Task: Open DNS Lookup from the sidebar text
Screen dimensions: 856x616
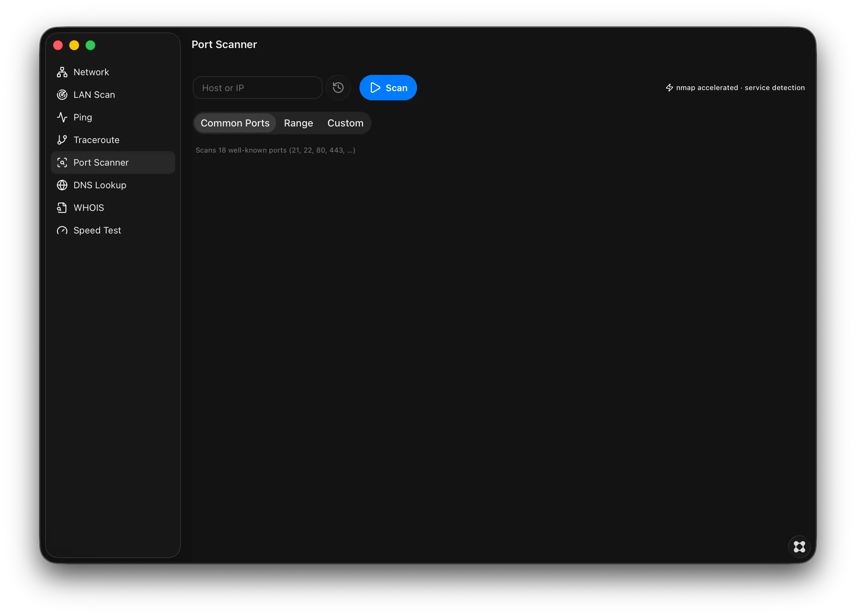Action: coord(100,185)
